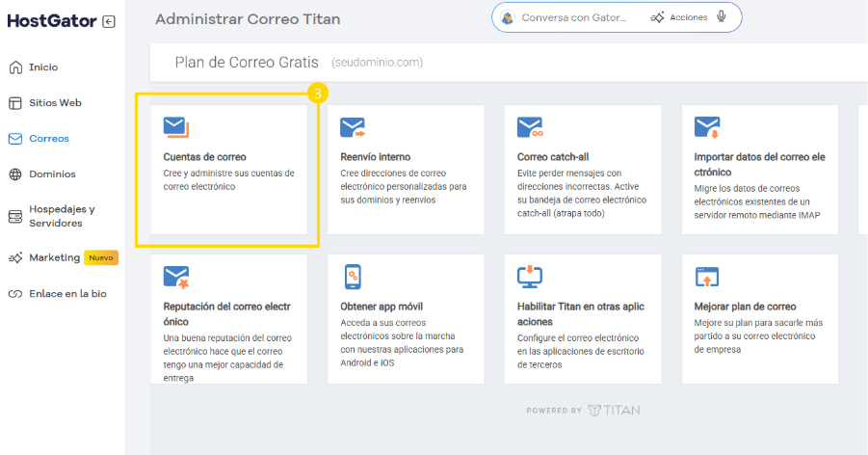This screenshot has width=868, height=455.
Task: Click the Habilitar Titan monitor icon
Action: [x=530, y=277]
